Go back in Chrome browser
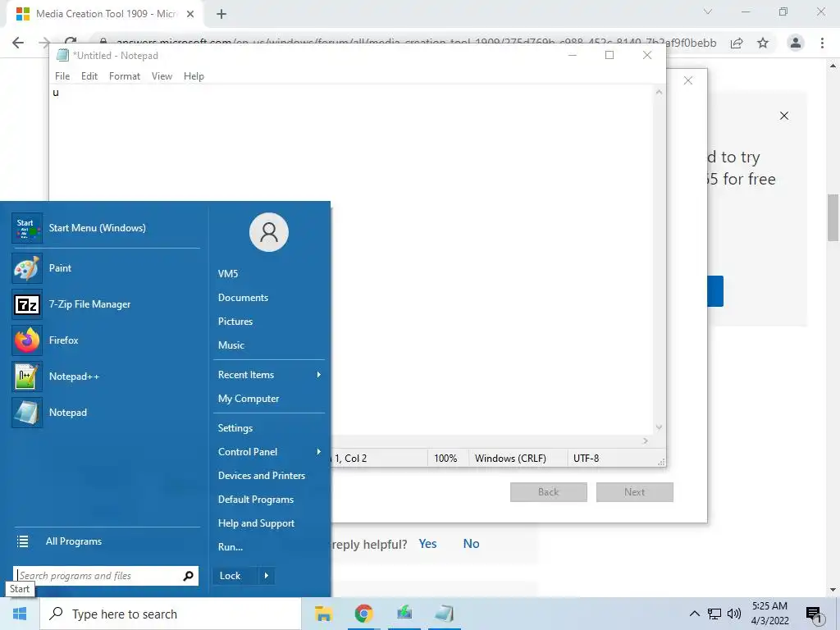Screen dimensions: 840x630 coord(18,43)
